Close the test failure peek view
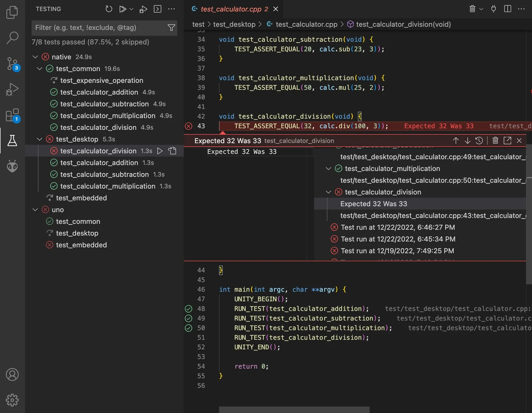The image size is (532, 413). click(519, 141)
